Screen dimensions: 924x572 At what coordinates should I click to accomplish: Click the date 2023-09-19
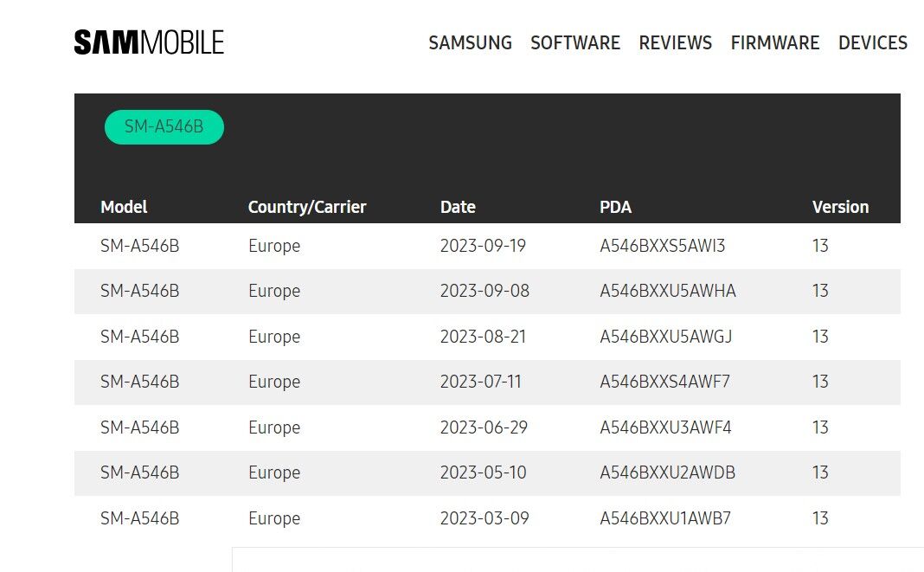[x=484, y=246]
